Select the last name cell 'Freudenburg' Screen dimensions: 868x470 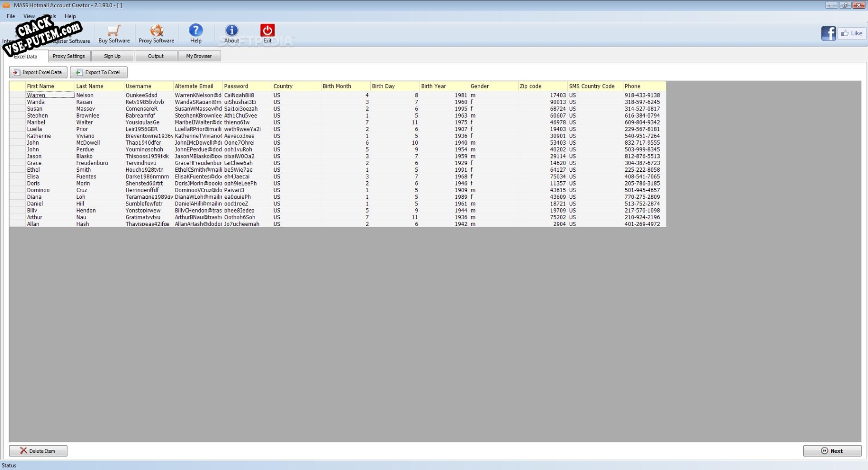99,163
